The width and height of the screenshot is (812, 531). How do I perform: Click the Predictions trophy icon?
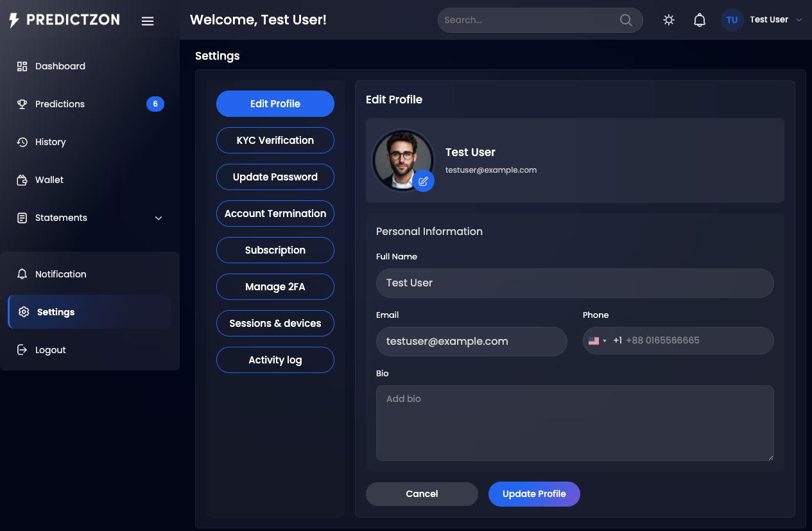[22, 104]
